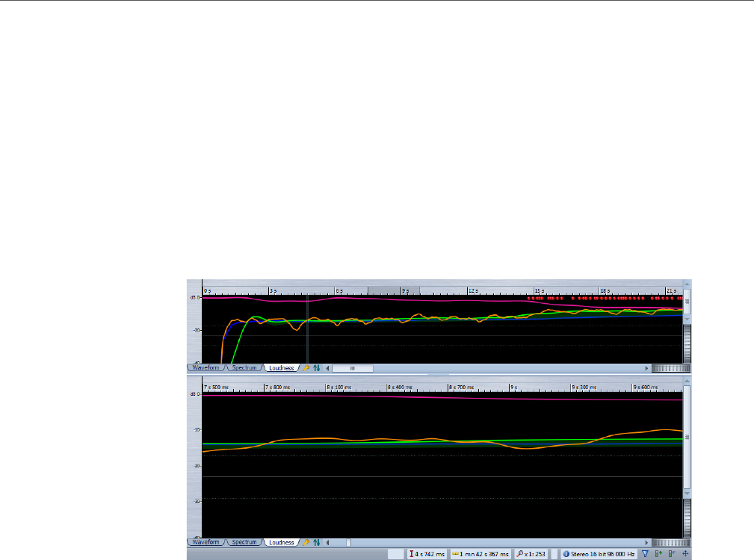Switch the bottom pane to the Waveform tab
This screenshot has height=560, width=754.
click(206, 542)
